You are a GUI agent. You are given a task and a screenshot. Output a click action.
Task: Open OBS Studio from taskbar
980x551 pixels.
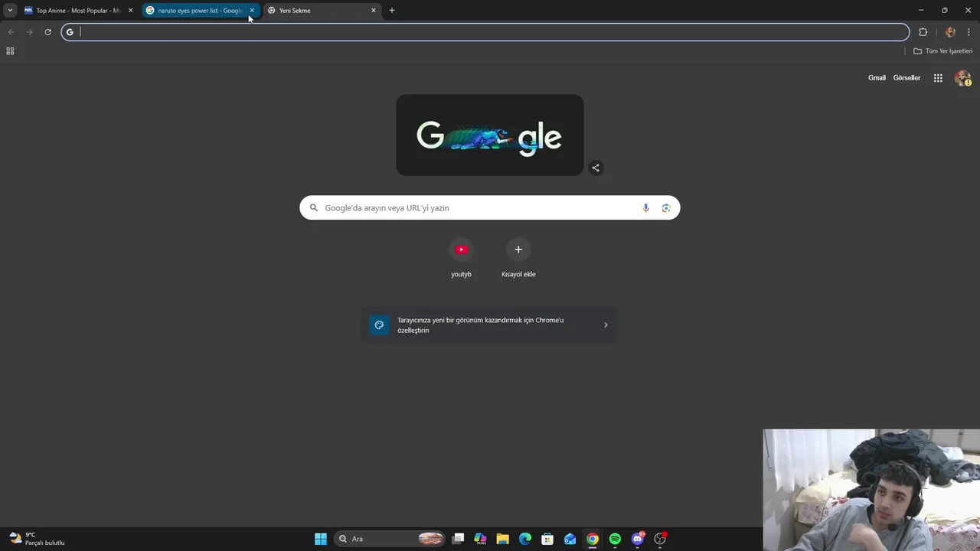[x=660, y=539]
